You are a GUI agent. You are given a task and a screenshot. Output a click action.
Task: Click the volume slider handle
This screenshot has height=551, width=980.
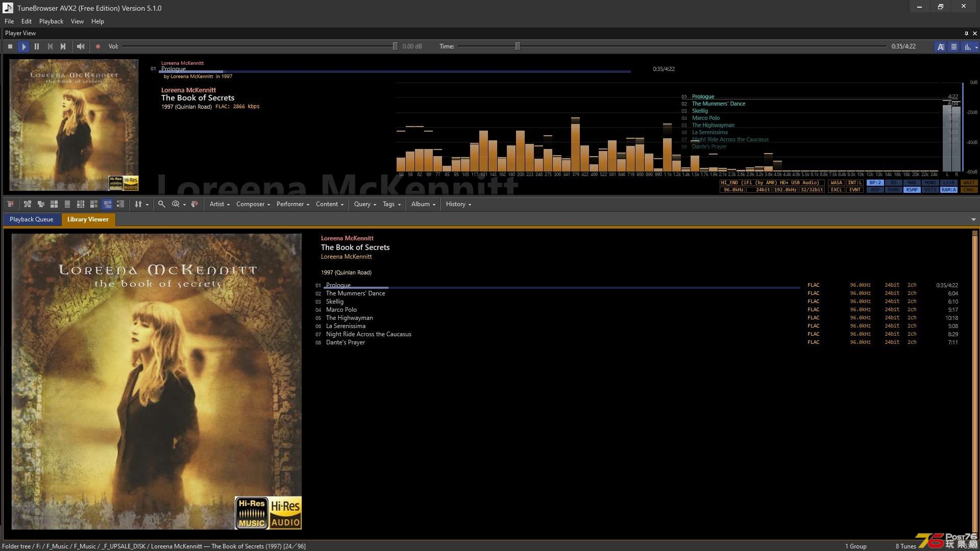[395, 46]
